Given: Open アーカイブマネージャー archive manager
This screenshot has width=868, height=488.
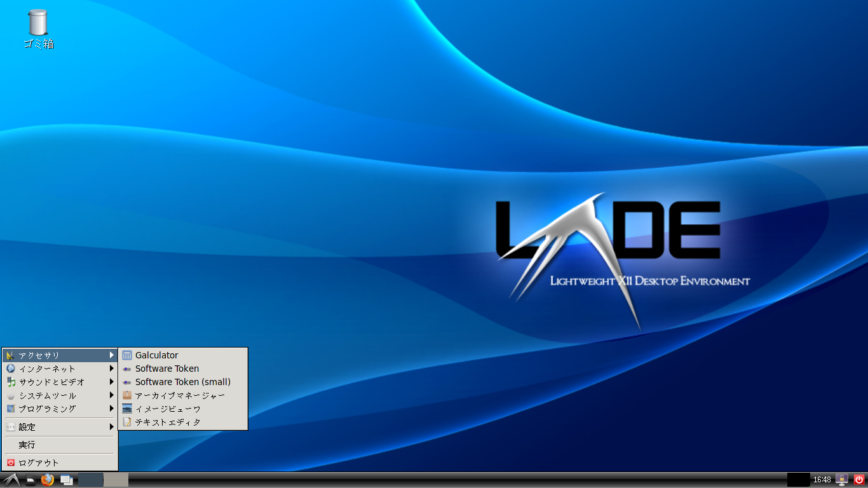Looking at the screenshot, I should click(183, 395).
